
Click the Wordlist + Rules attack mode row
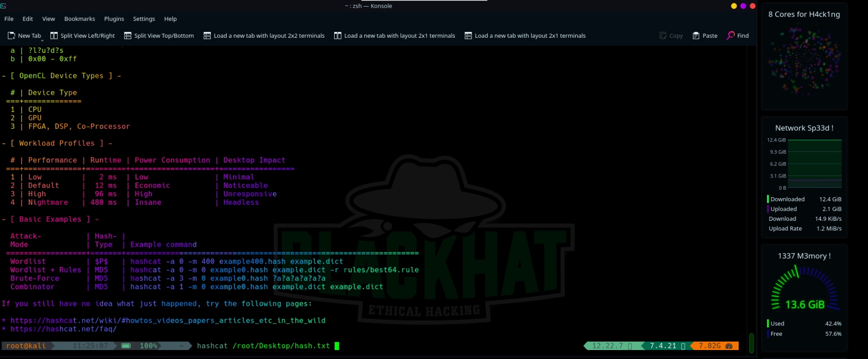click(x=215, y=270)
